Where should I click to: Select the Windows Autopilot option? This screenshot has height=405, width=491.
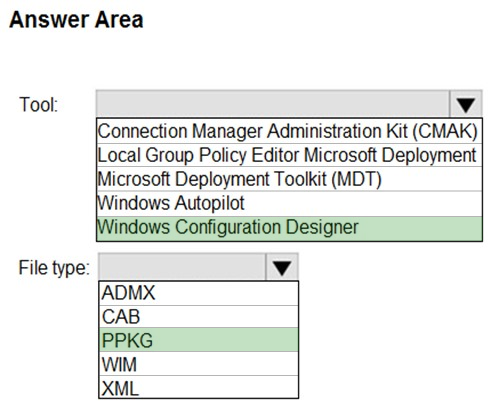pos(289,203)
